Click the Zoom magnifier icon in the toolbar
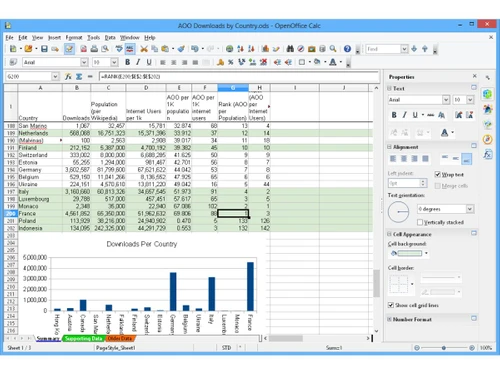 pyautogui.click(x=333, y=49)
